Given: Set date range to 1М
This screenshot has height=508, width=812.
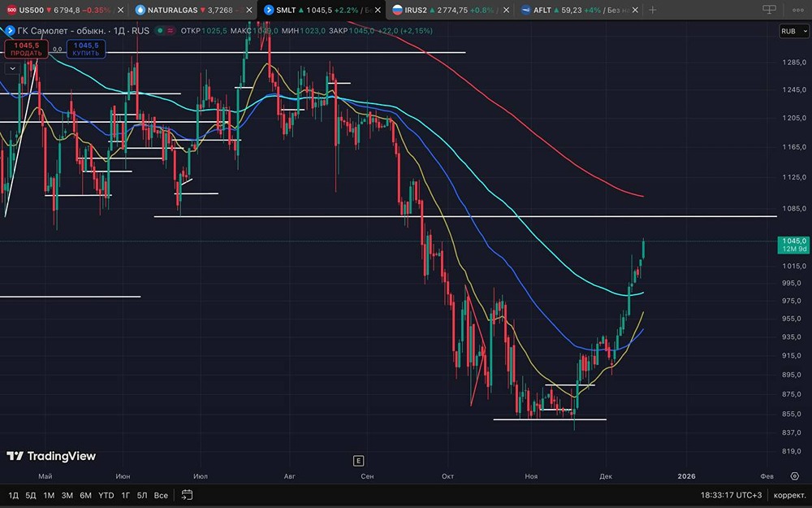Looking at the screenshot, I should point(49,495).
